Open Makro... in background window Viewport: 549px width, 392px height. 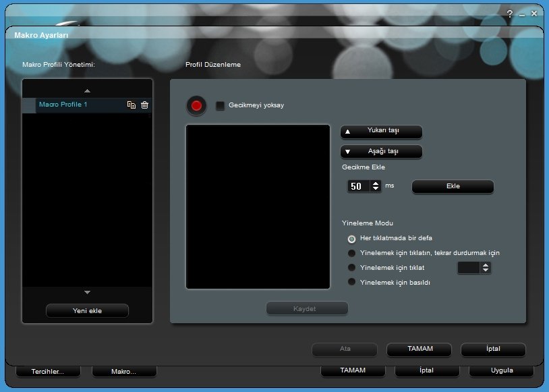[x=124, y=372]
